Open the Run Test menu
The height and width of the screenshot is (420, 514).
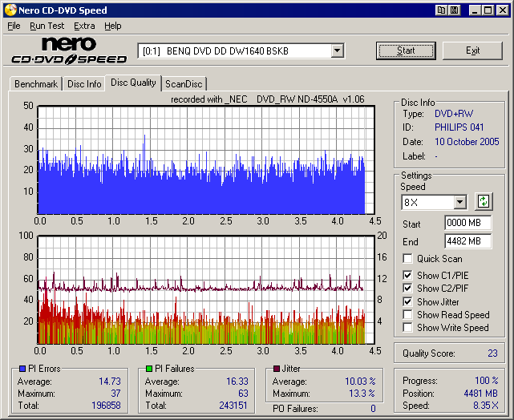47,26
